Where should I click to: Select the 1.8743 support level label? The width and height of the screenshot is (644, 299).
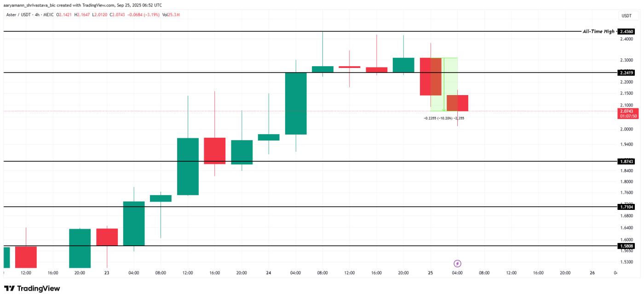point(627,161)
